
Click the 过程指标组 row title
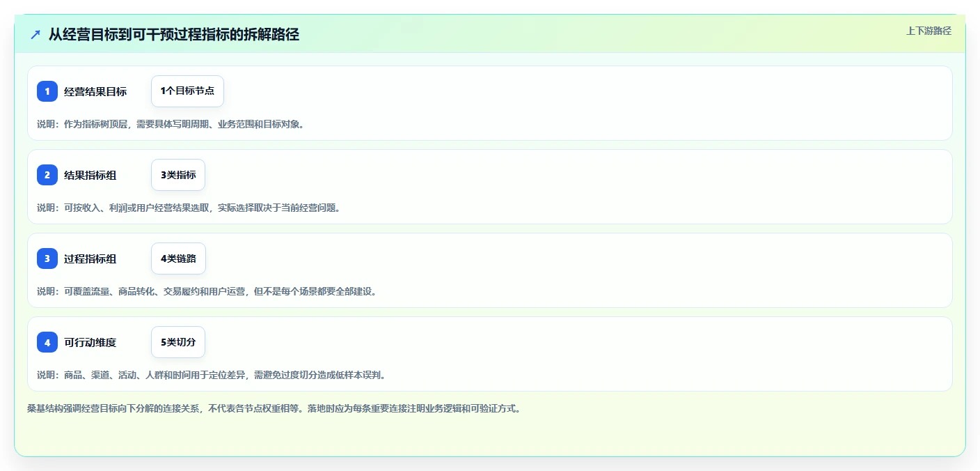(90, 258)
